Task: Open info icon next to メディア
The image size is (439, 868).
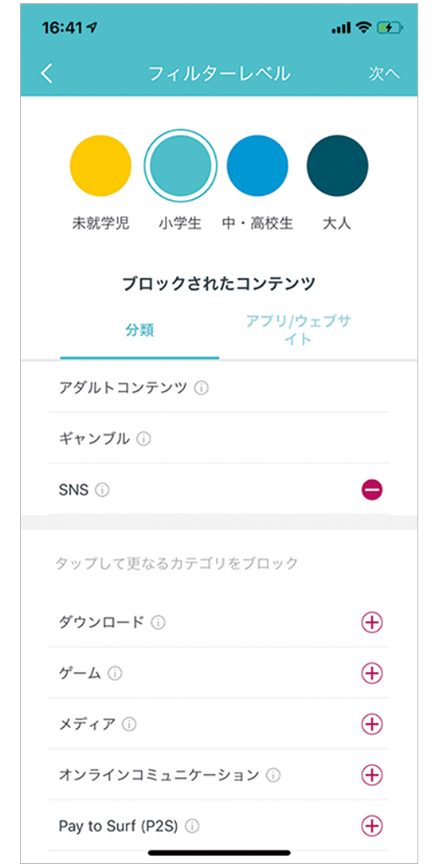Action: tap(130, 724)
